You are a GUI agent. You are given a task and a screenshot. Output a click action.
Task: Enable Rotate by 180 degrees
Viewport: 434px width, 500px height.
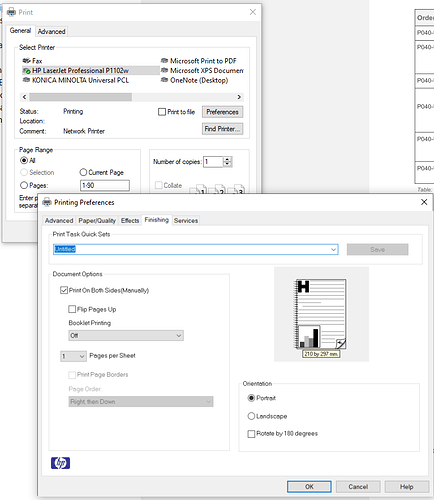[x=251, y=434]
